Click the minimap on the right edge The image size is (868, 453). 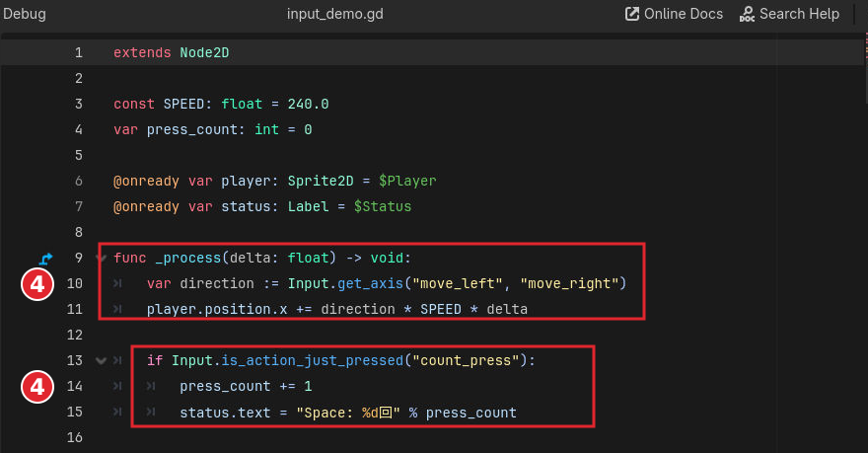coord(865,66)
